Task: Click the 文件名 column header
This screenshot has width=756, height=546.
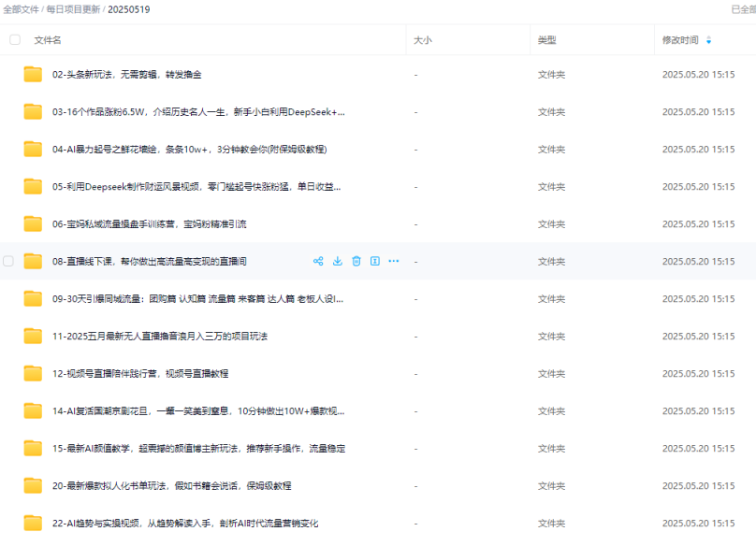Action: point(48,40)
